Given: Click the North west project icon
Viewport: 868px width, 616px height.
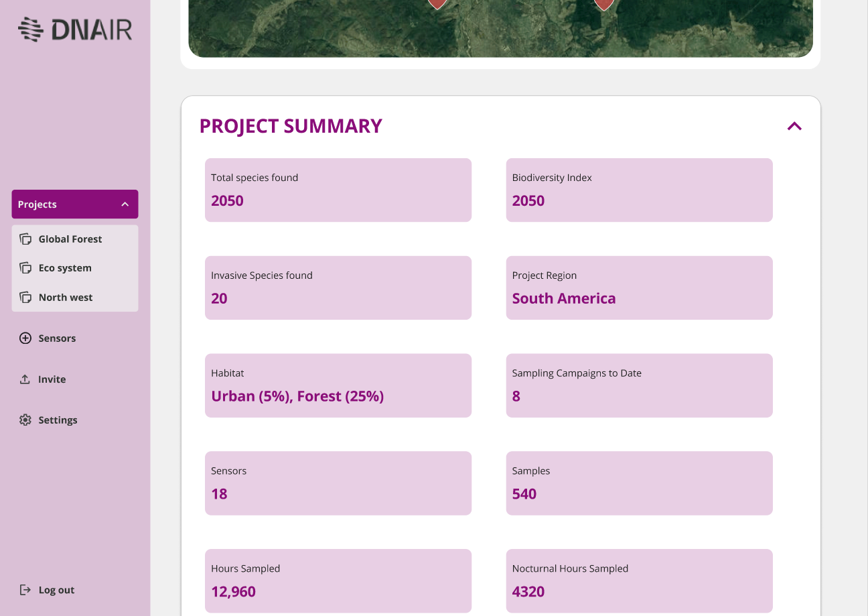Looking at the screenshot, I should (x=25, y=298).
